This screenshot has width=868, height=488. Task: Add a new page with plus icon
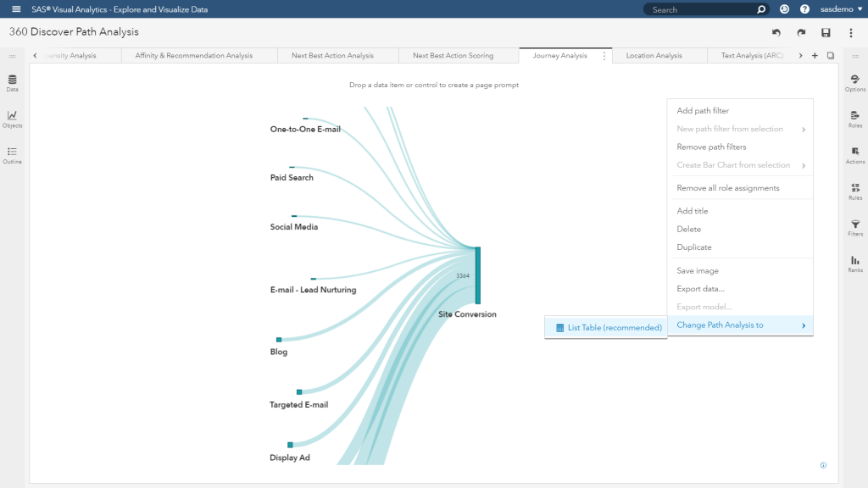[x=815, y=55]
